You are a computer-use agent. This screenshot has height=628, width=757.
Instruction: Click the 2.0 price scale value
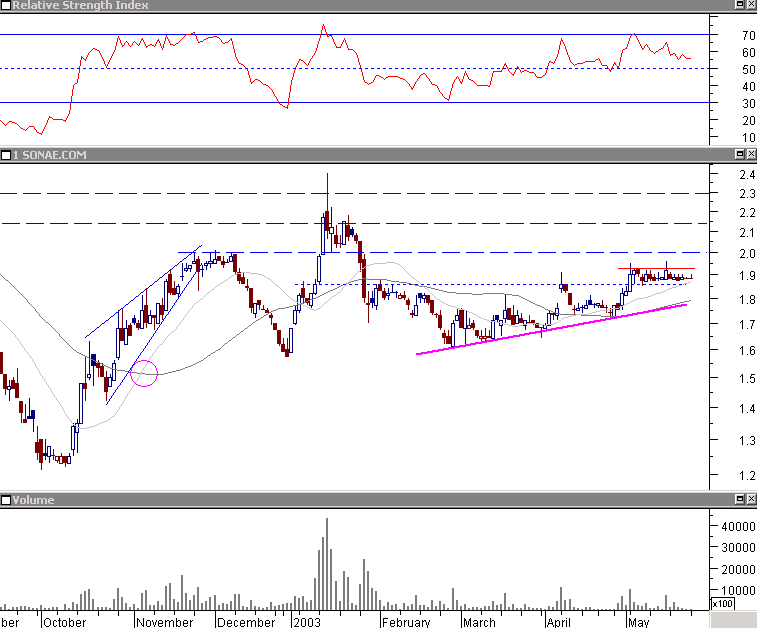pyautogui.click(x=747, y=253)
